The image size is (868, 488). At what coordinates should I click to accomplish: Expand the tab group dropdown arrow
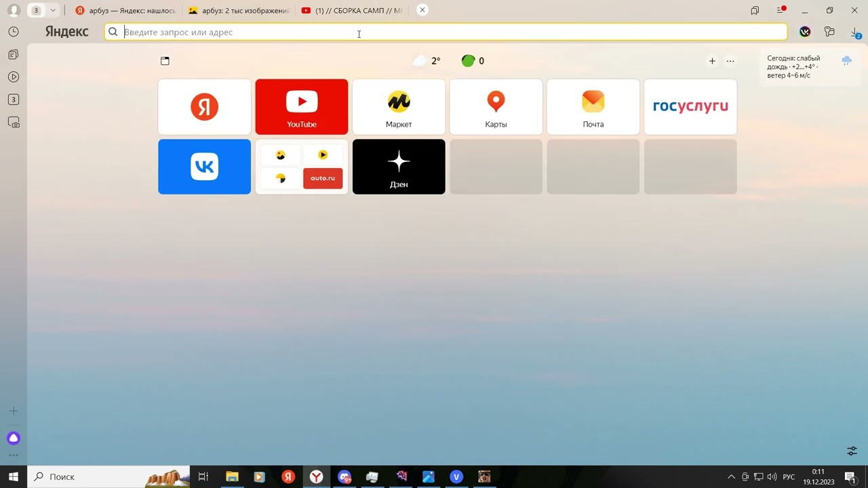pos(53,10)
